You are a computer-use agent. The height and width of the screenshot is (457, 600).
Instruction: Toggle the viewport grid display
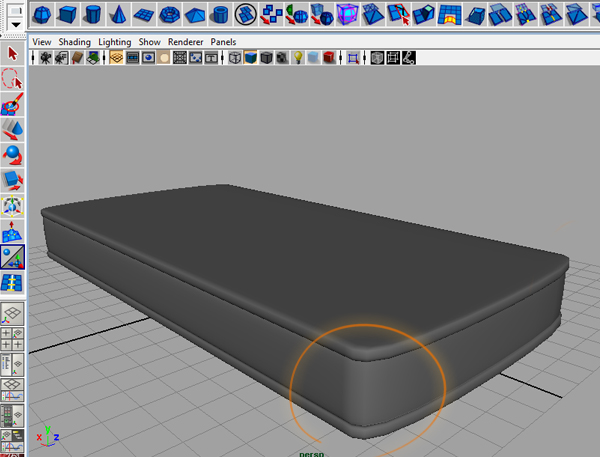point(116,58)
